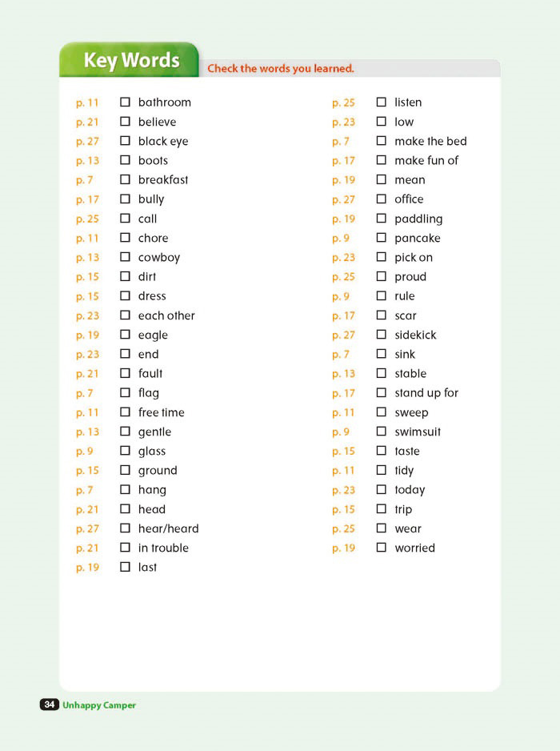Tick hear/heard checkbox

125,528
